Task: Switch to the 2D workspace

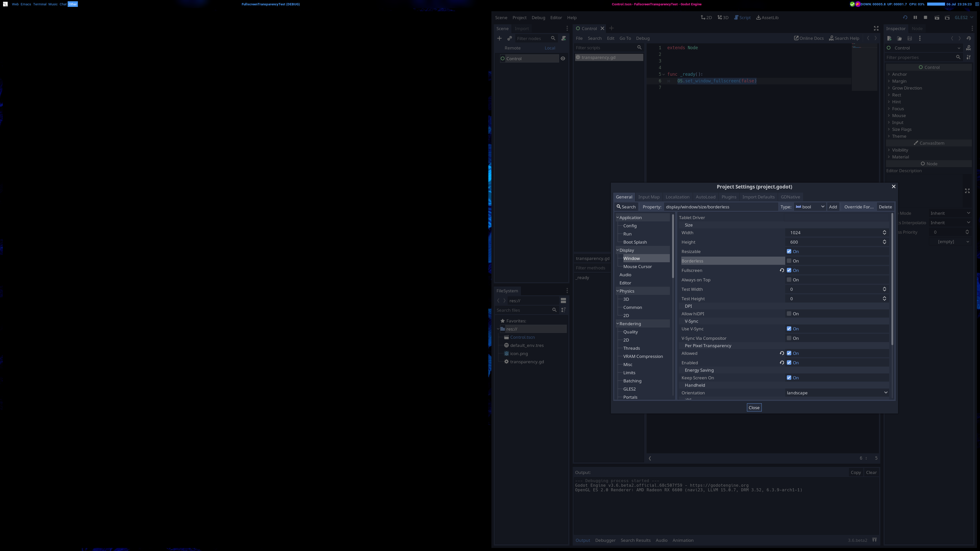Action: pos(706,18)
